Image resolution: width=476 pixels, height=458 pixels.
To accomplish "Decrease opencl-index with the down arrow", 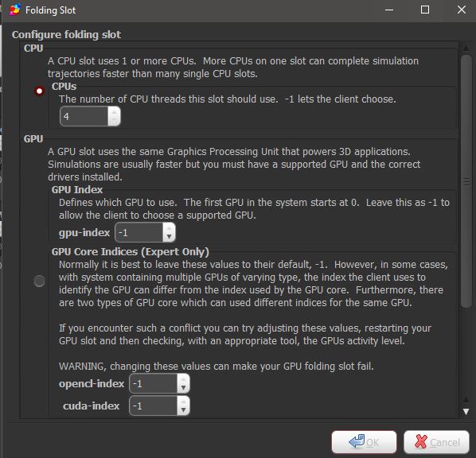I will point(183,388).
